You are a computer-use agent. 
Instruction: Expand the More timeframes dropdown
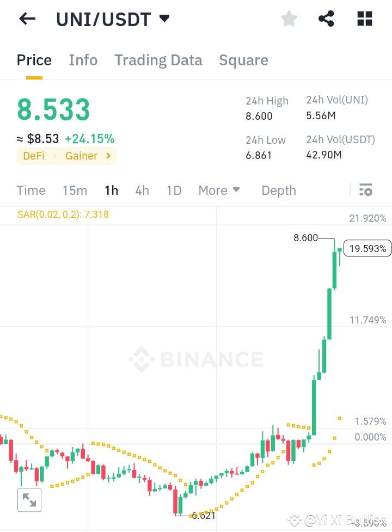click(219, 191)
